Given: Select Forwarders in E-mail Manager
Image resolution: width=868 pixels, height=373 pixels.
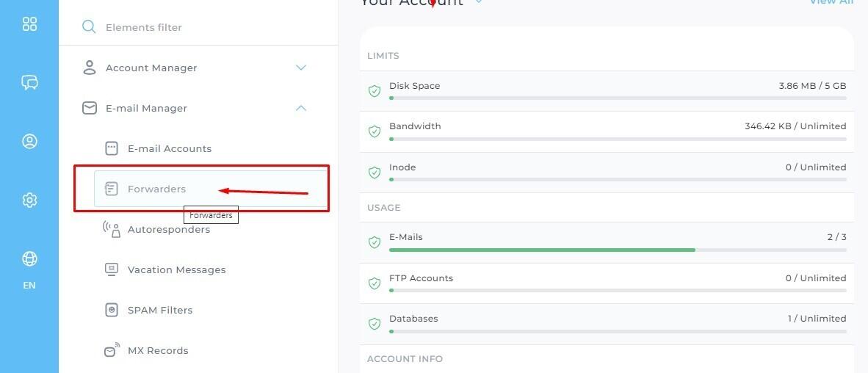Looking at the screenshot, I should pyautogui.click(x=156, y=189).
